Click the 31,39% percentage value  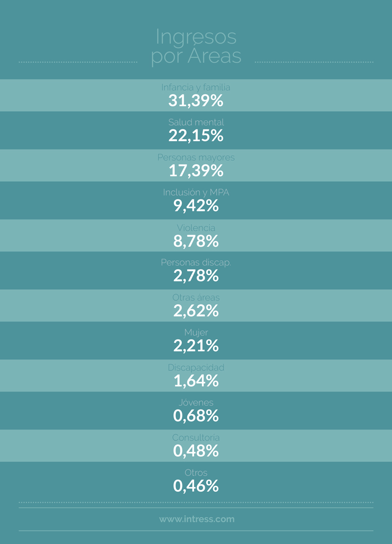coord(196,100)
